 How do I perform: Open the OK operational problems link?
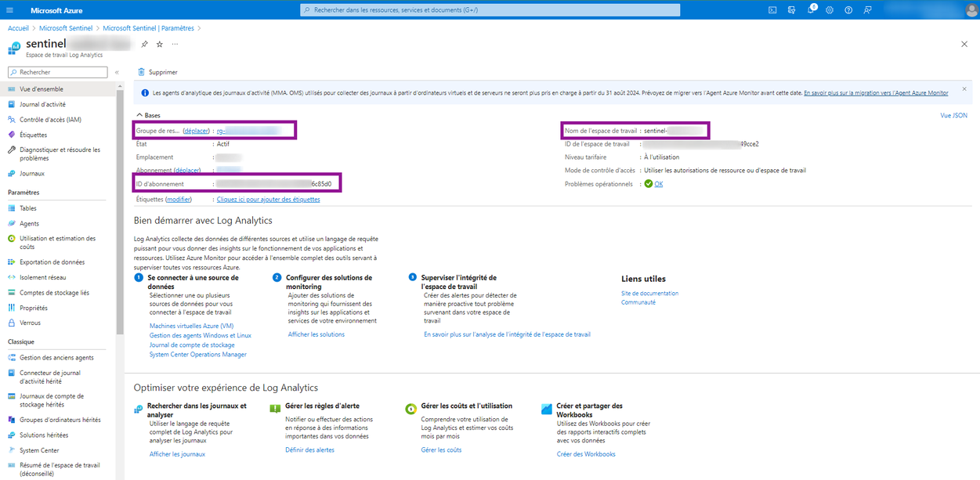point(659,184)
